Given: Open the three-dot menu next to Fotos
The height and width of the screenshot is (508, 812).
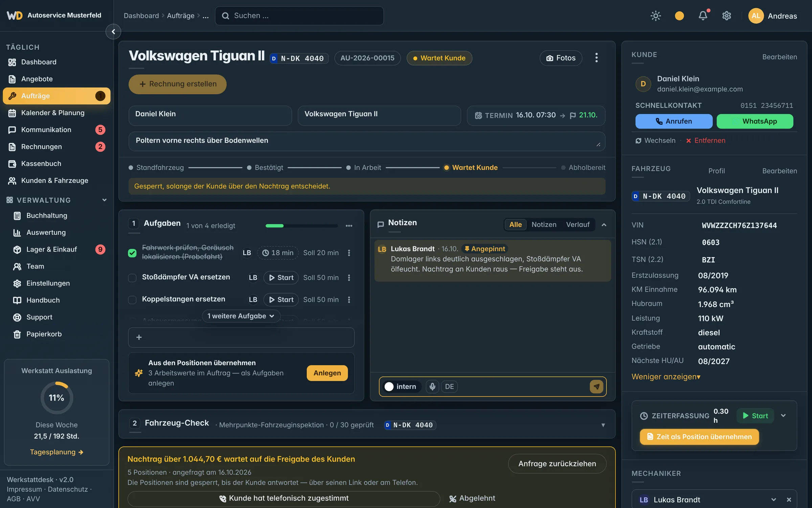Looking at the screenshot, I should pos(596,58).
